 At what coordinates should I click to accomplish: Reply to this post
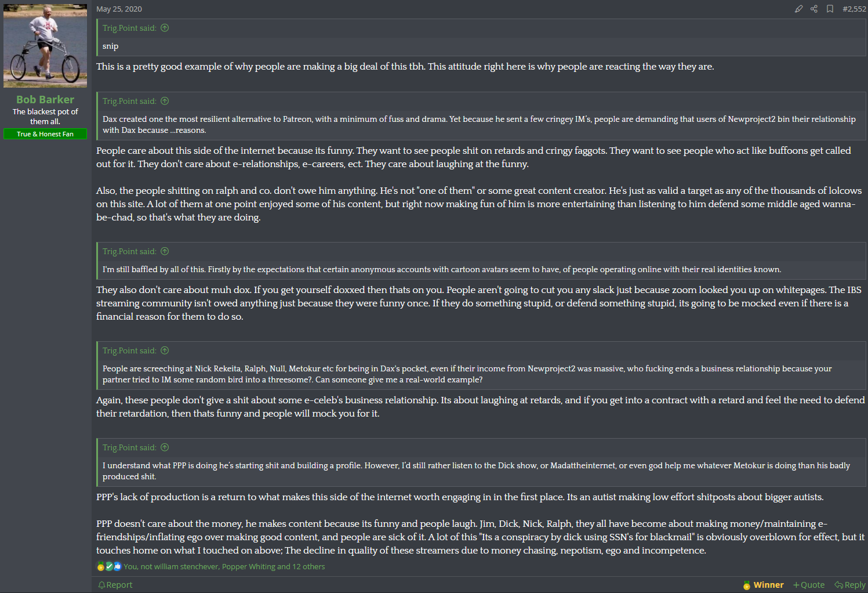pos(850,585)
